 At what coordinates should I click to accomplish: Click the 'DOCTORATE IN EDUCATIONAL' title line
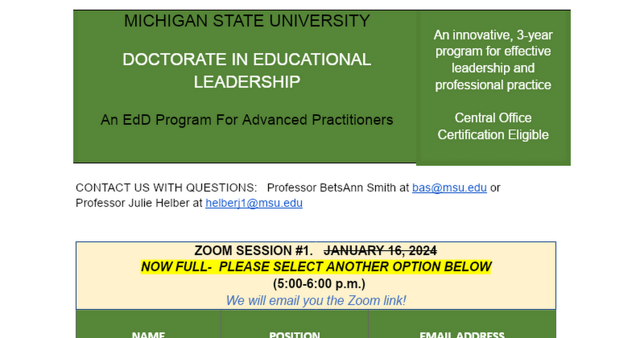point(247,59)
